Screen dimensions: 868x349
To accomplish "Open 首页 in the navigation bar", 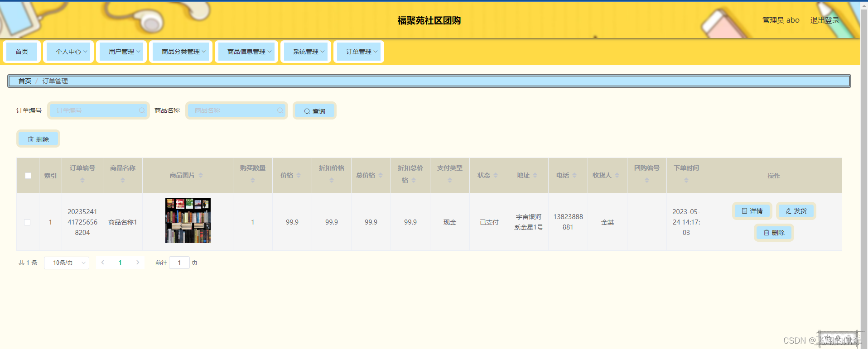I will click(22, 52).
